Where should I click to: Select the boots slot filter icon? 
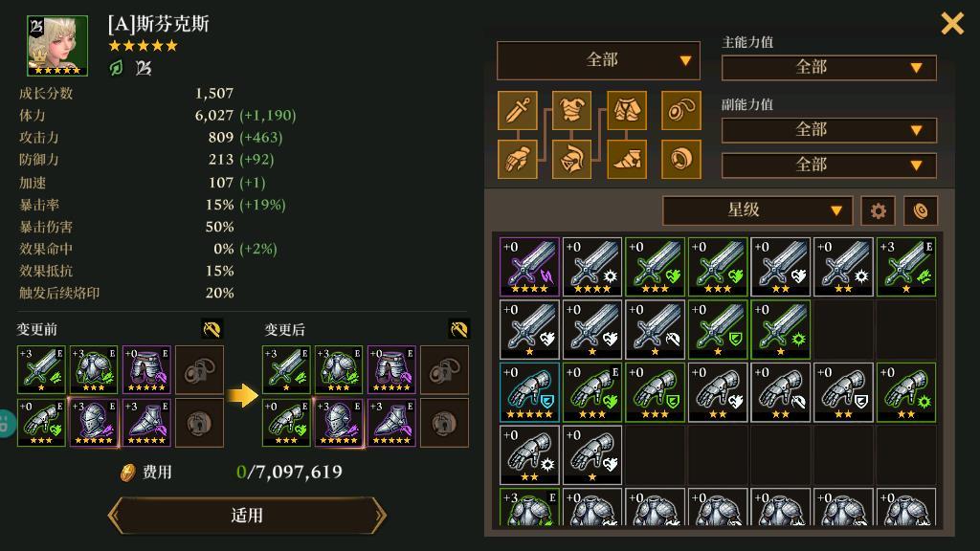[x=627, y=159]
